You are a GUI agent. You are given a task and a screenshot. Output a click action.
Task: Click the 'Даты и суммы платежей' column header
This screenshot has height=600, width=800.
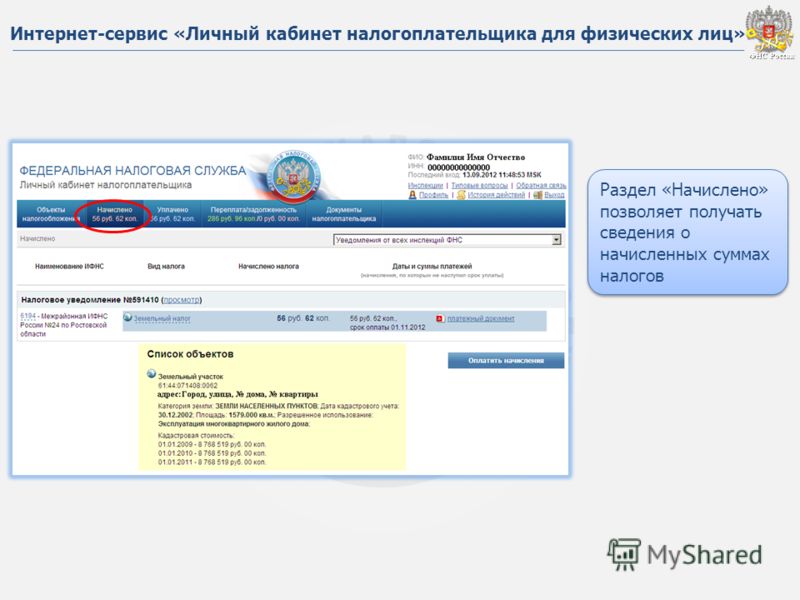pos(432,266)
